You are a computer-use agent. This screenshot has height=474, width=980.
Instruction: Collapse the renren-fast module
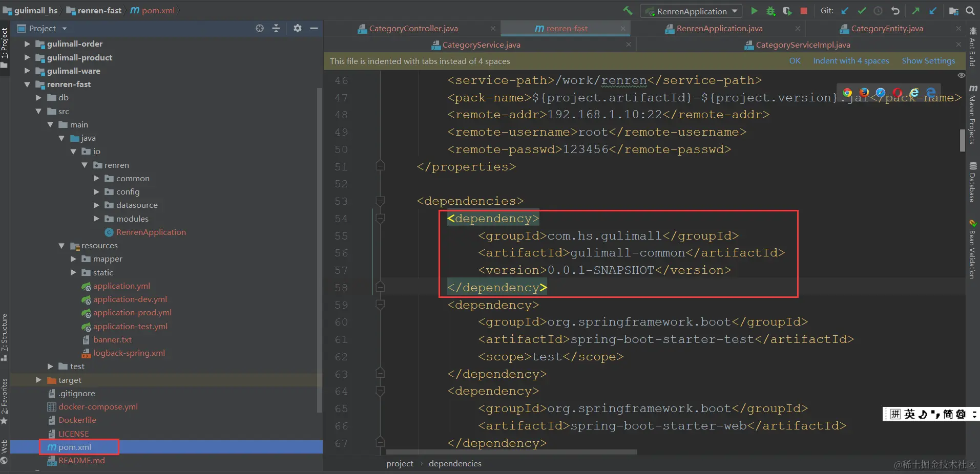[x=27, y=84]
